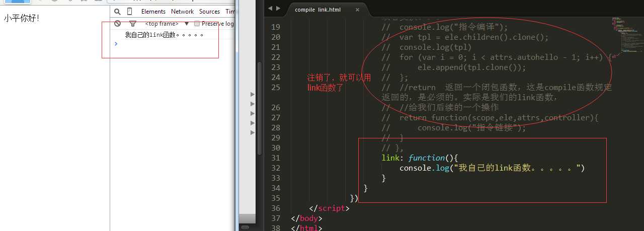The height and width of the screenshot is (231, 644).
Task: Enable the Preserve log checkbox
Action: (x=197, y=24)
